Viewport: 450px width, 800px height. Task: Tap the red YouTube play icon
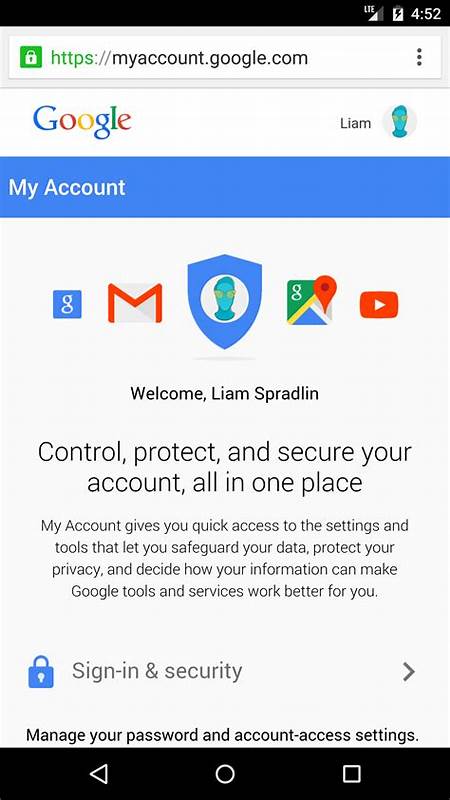379,305
